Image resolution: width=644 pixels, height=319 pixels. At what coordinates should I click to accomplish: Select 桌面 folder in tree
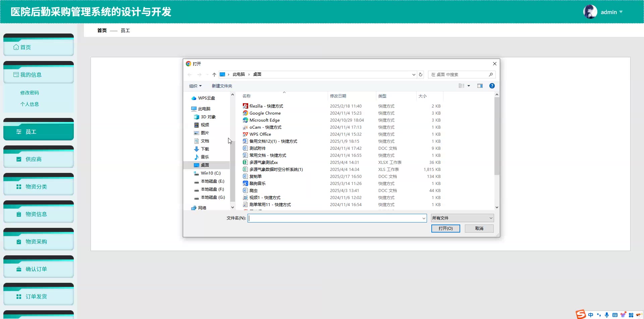click(207, 165)
